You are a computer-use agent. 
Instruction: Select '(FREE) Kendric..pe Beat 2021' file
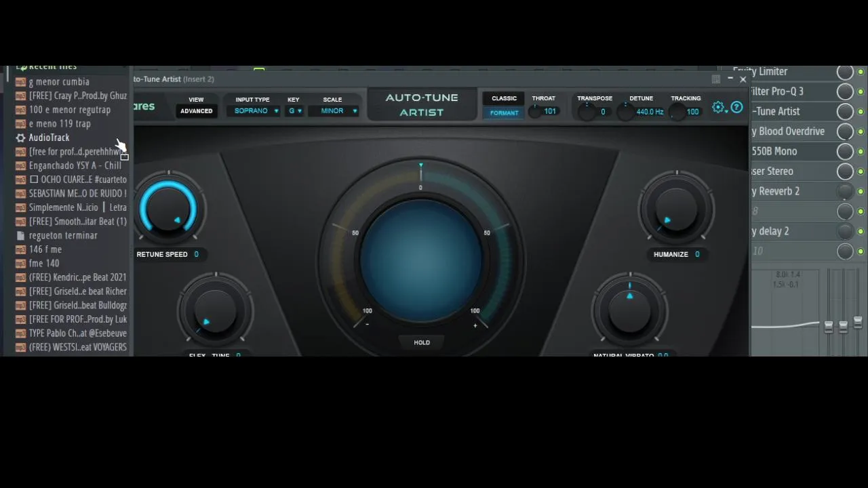[x=78, y=277]
